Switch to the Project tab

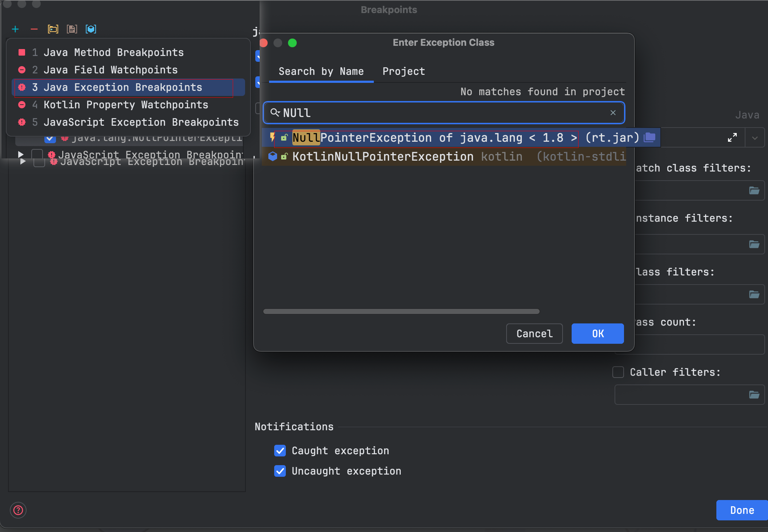404,71
